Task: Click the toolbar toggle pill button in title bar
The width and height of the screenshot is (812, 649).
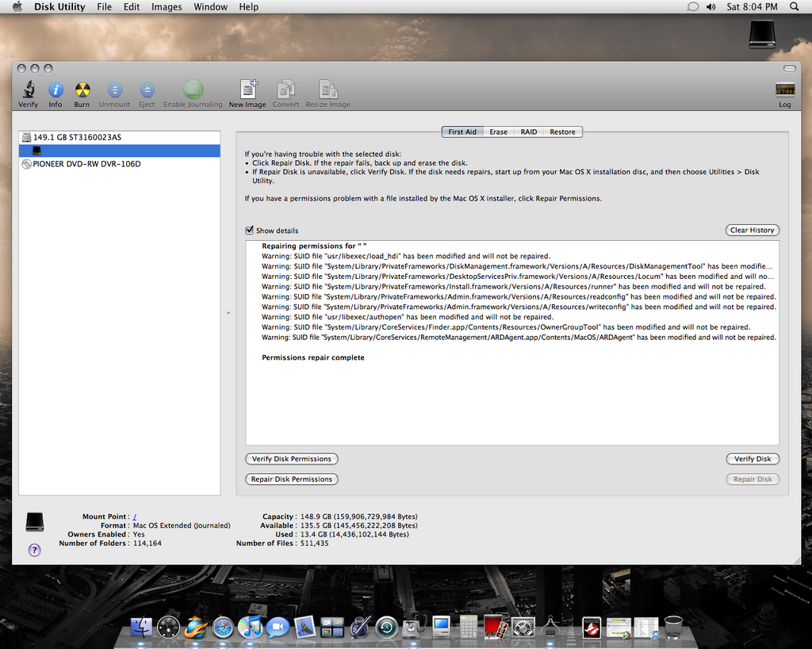Action: coord(789,68)
